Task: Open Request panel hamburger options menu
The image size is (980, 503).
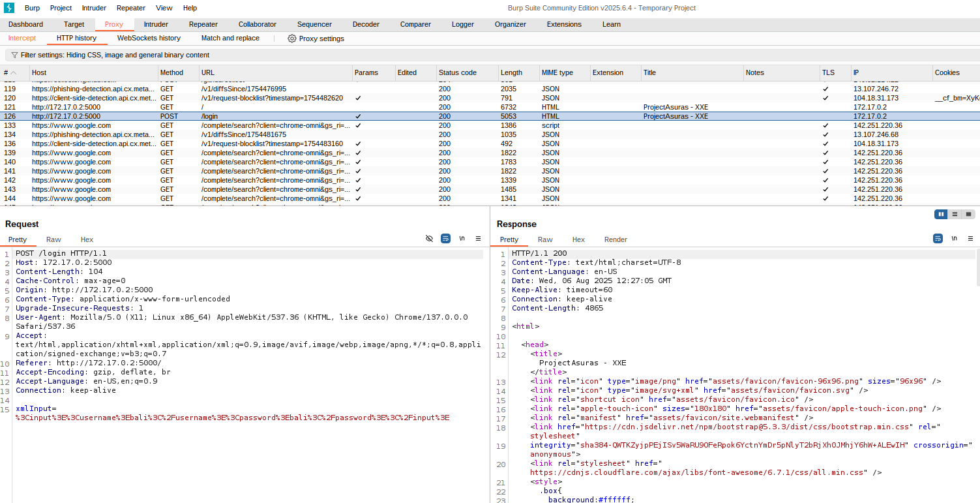Action: click(x=478, y=239)
